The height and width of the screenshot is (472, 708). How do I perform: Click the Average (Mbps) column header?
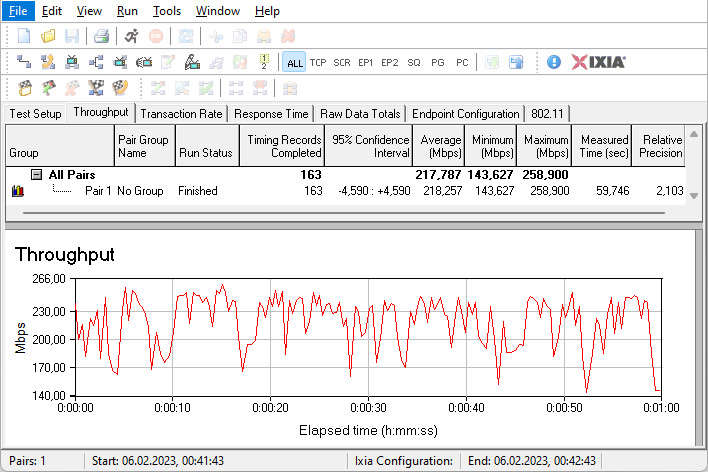pos(438,146)
